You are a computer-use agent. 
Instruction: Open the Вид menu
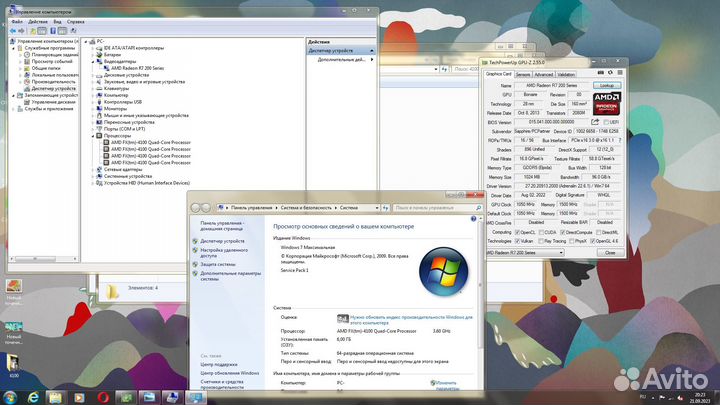coord(57,22)
